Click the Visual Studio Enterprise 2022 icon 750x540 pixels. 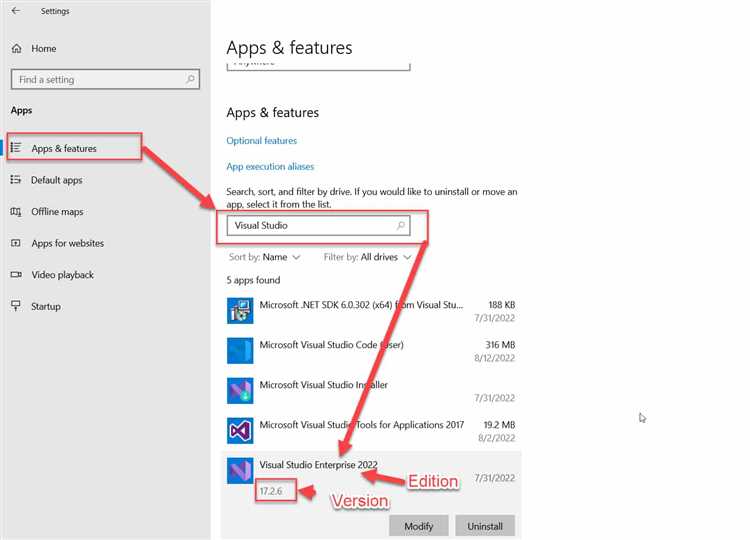[x=240, y=471]
